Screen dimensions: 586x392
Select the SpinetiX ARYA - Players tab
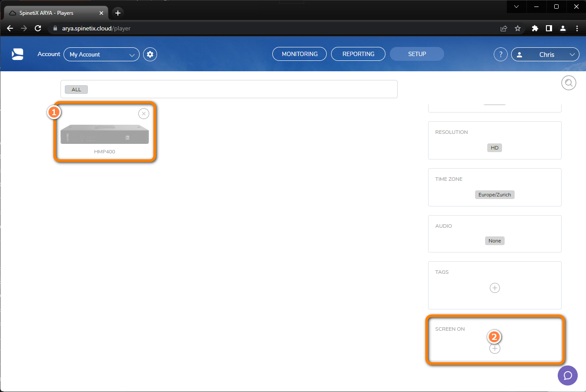point(56,13)
